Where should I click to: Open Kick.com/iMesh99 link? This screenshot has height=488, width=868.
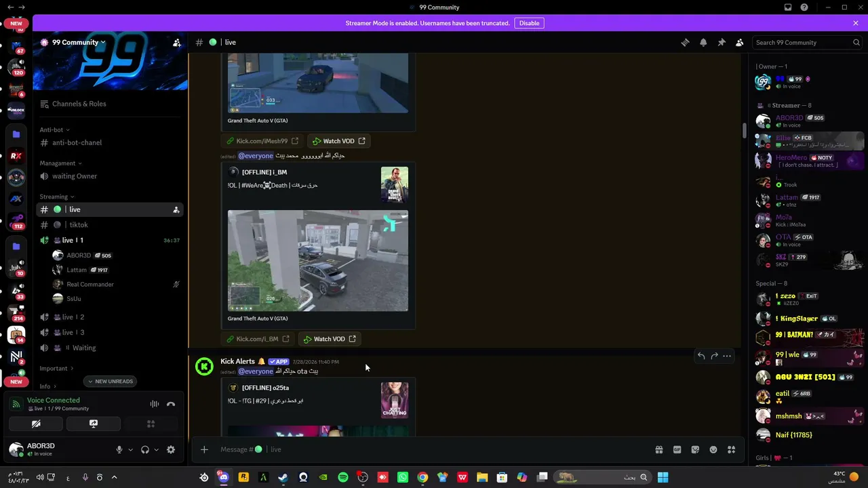262,141
